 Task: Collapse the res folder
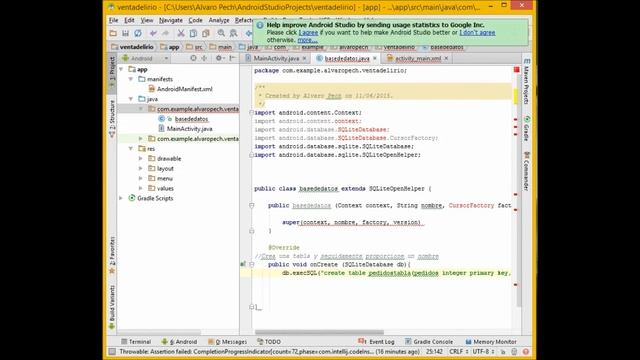(x=131, y=149)
